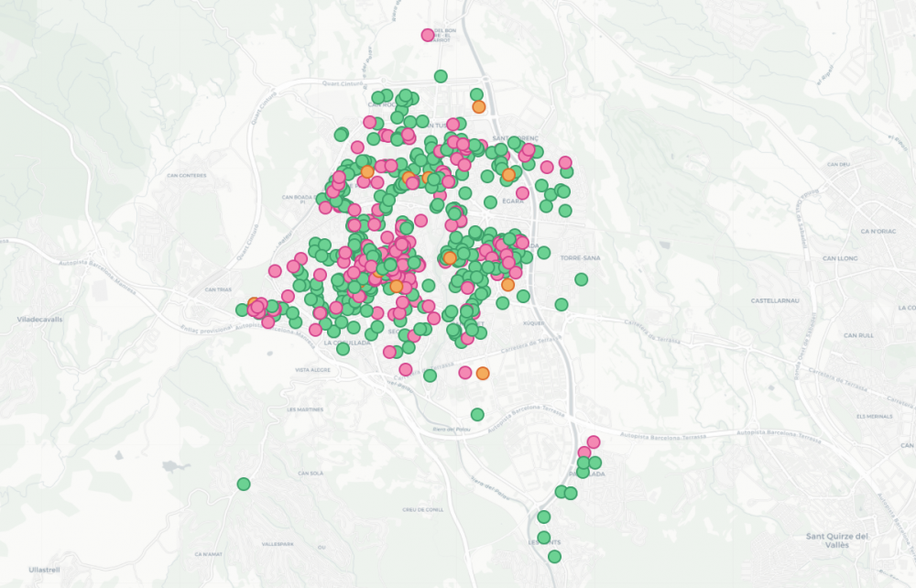Viewport: 916px width, 588px height.
Task: Click the CREU DE CONILL label
Action: click(423, 509)
